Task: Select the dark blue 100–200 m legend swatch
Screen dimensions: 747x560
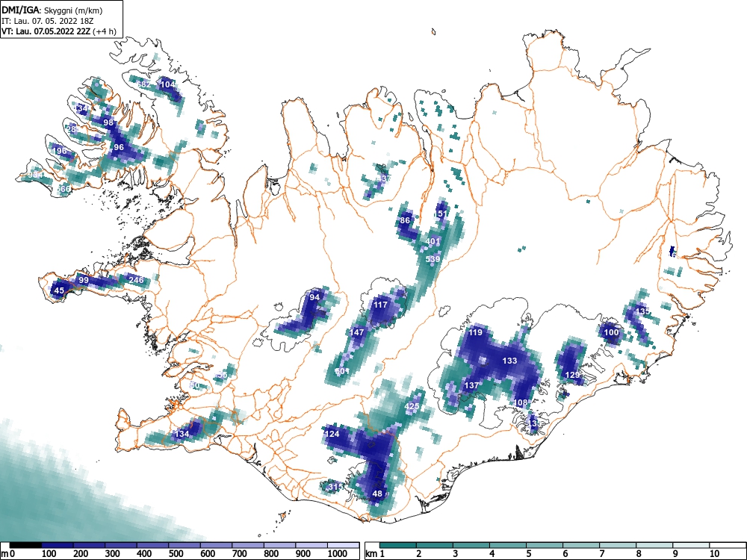Action: 58,545
